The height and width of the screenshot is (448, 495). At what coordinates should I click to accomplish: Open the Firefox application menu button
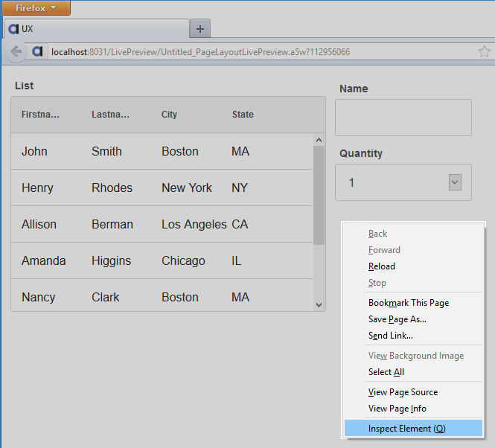(x=36, y=8)
